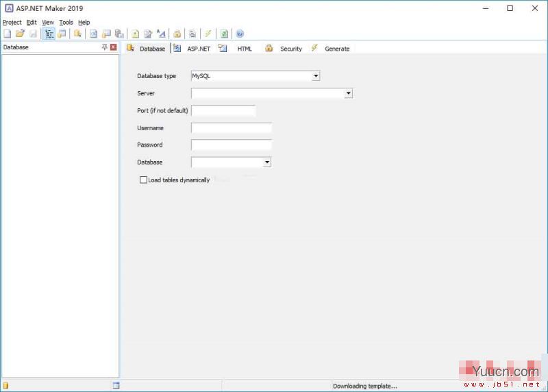Open the Database name dropdown arrow

click(x=267, y=162)
